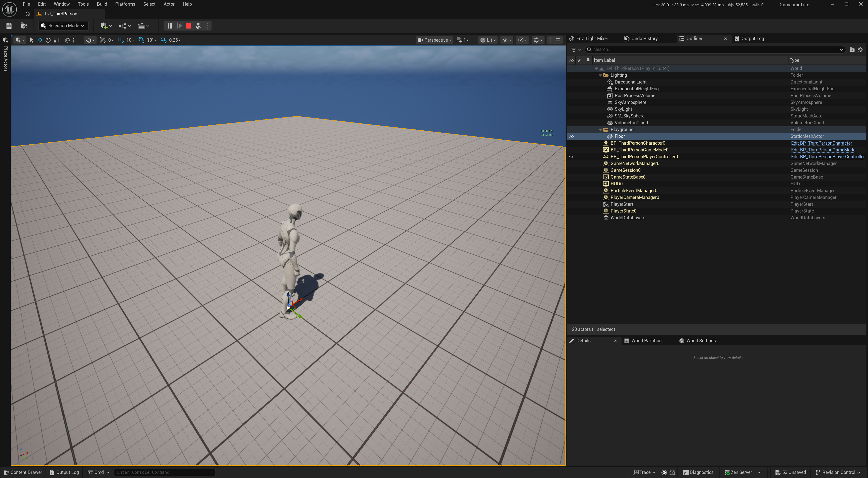The image size is (868, 478).
Task: Select the scale transform tool icon
Action: pyautogui.click(x=56, y=40)
